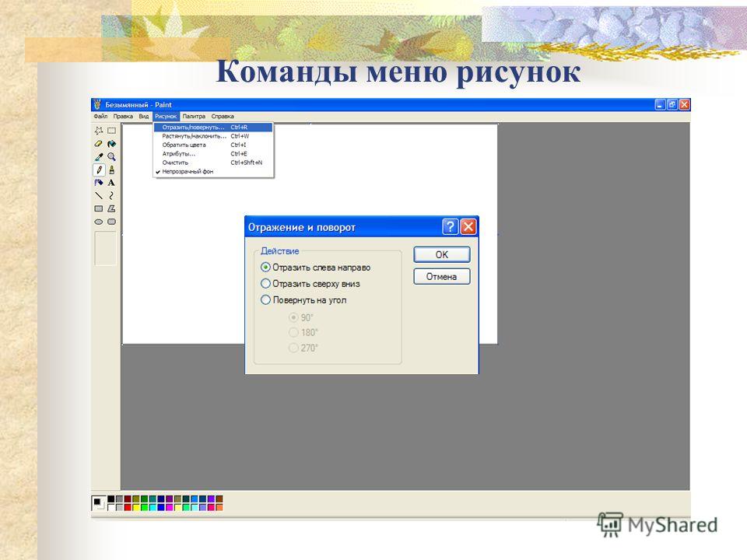Pick the orange palette color
747x560 pixels.
(x=219, y=507)
